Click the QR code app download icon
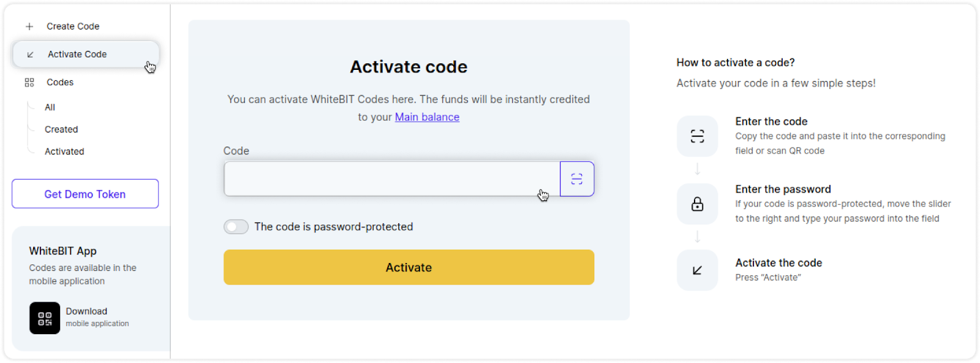Viewport: 980px width, 363px height. pyautogui.click(x=45, y=318)
